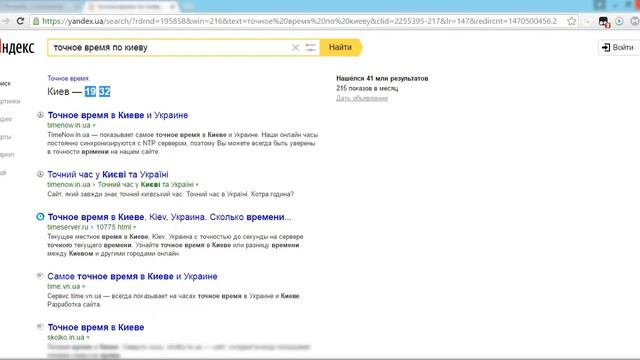Click the favicon beside Точний час у Києві
Screen dimensions: 640x360
(x=40, y=174)
